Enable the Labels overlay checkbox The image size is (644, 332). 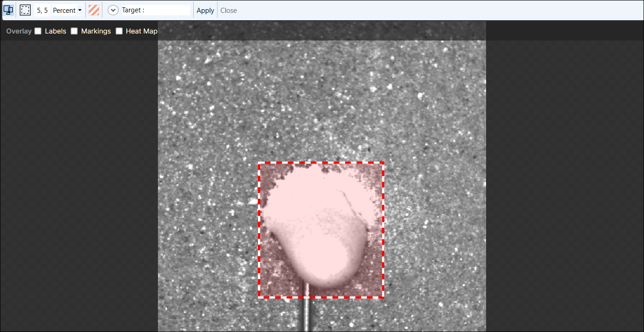pyautogui.click(x=38, y=31)
